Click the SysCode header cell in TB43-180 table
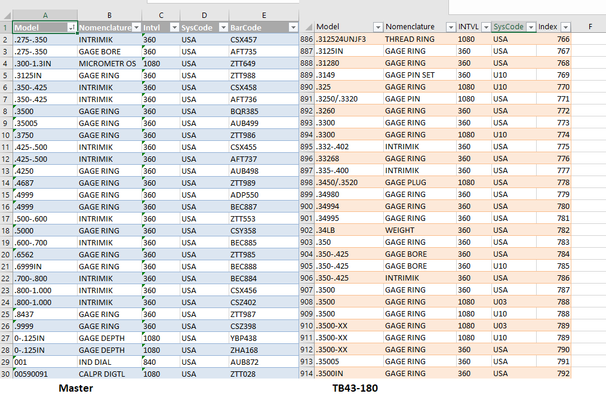The width and height of the screenshot is (606, 400). (514, 27)
